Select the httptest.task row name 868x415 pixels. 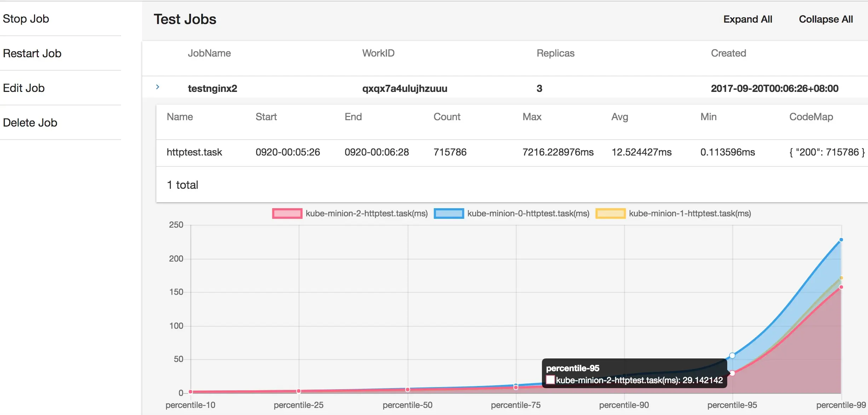pos(194,152)
